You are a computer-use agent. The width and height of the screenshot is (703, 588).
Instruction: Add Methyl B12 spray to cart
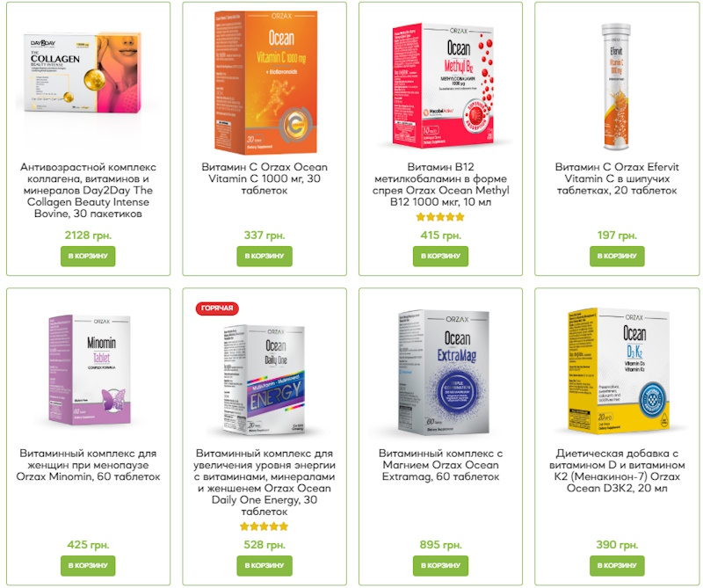click(x=440, y=256)
